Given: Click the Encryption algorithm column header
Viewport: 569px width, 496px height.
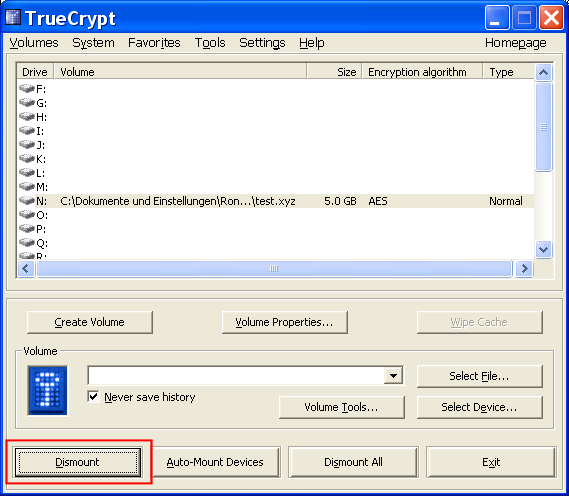Looking at the screenshot, I should click(x=422, y=72).
